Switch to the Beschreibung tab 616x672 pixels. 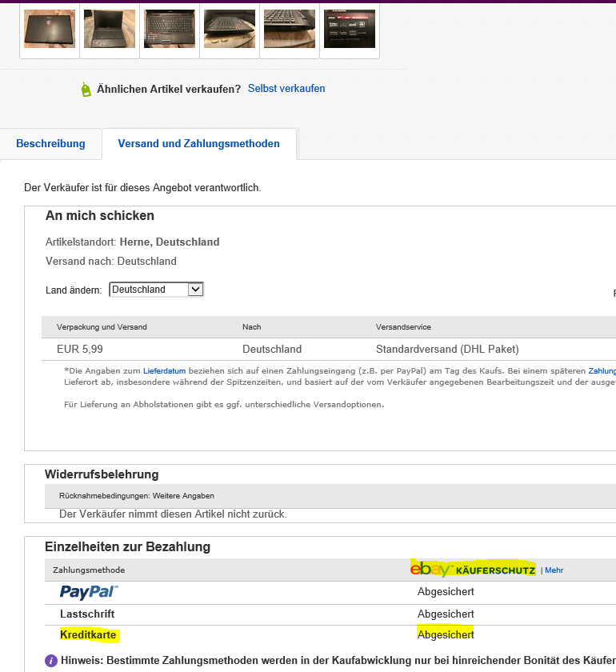click(x=50, y=144)
